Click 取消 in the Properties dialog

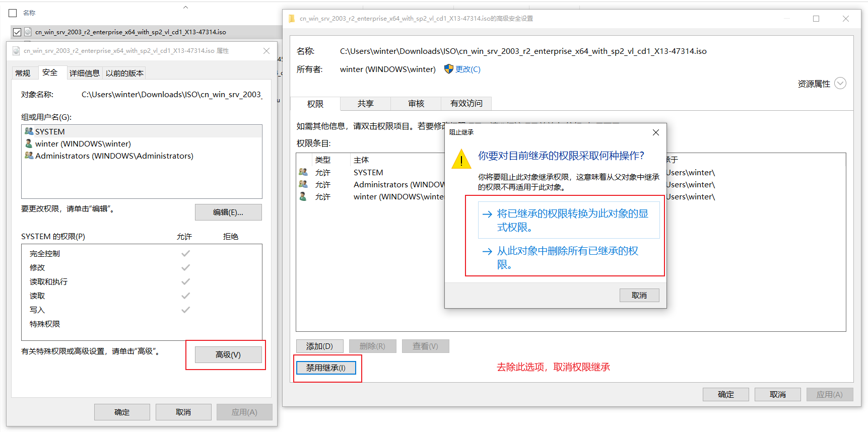tap(183, 412)
